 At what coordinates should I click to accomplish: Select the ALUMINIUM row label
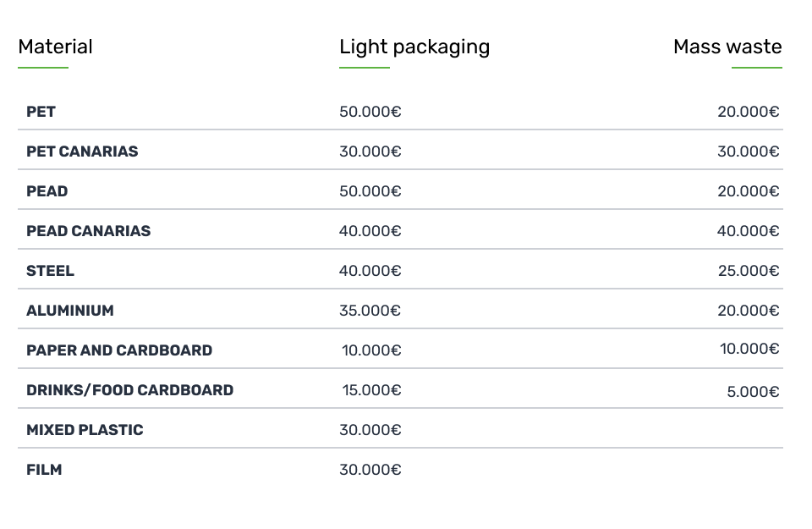pos(70,311)
